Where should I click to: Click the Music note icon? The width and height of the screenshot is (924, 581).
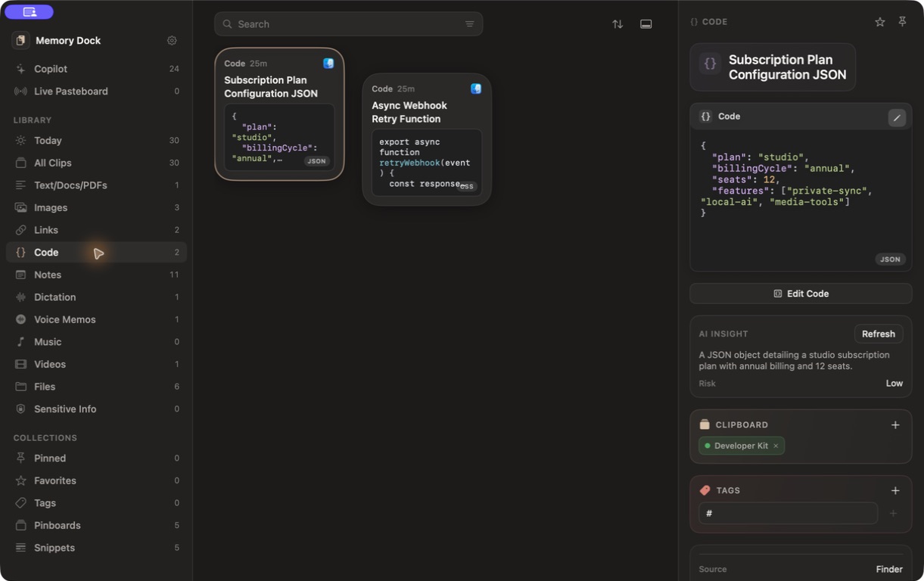[x=20, y=342]
